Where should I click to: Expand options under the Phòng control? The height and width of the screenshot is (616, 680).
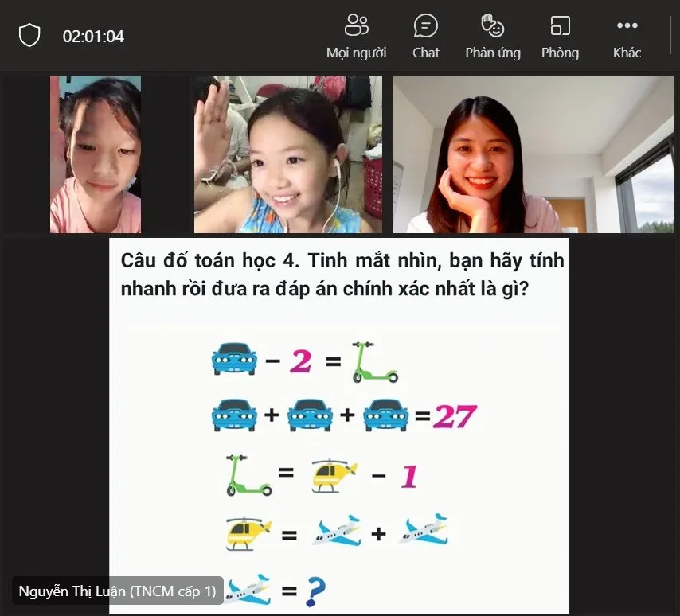(560, 33)
